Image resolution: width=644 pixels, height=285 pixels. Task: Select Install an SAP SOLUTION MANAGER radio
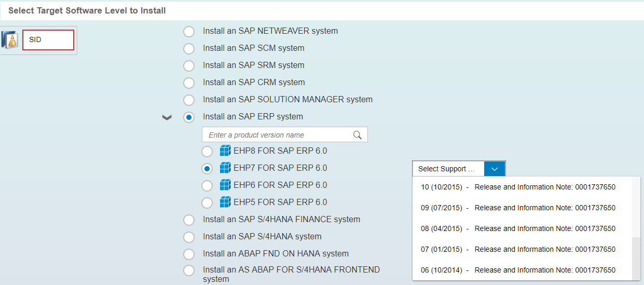[x=189, y=100]
